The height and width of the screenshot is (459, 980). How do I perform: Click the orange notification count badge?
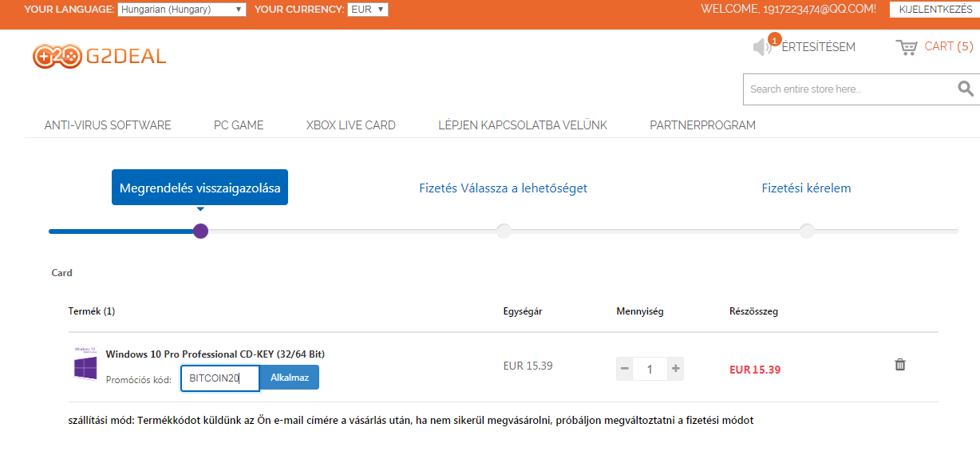coord(774,39)
